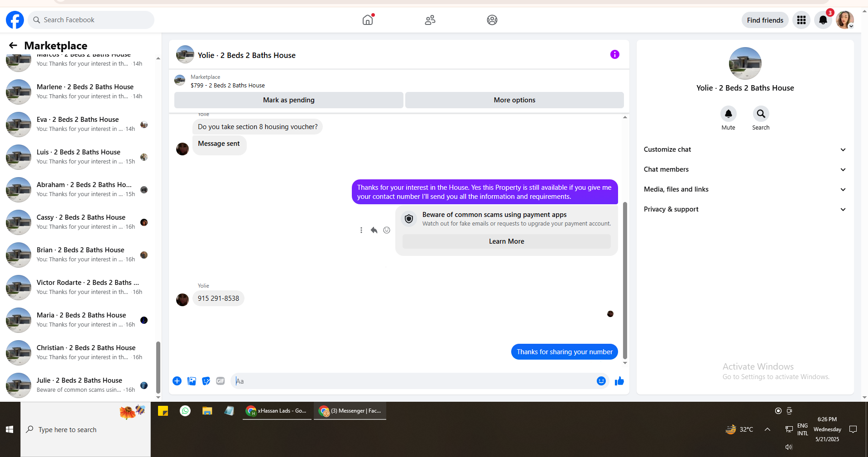Open the weather 32°C taskbar widget
This screenshot has height=457, width=868.
coord(739,429)
